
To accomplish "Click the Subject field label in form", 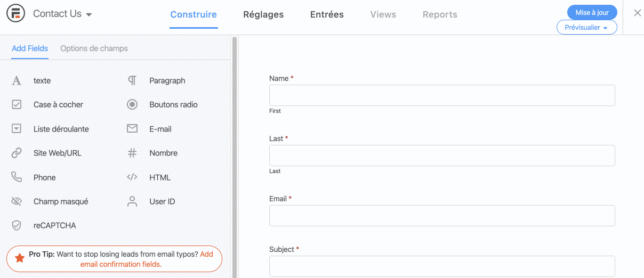I will coord(284,249).
